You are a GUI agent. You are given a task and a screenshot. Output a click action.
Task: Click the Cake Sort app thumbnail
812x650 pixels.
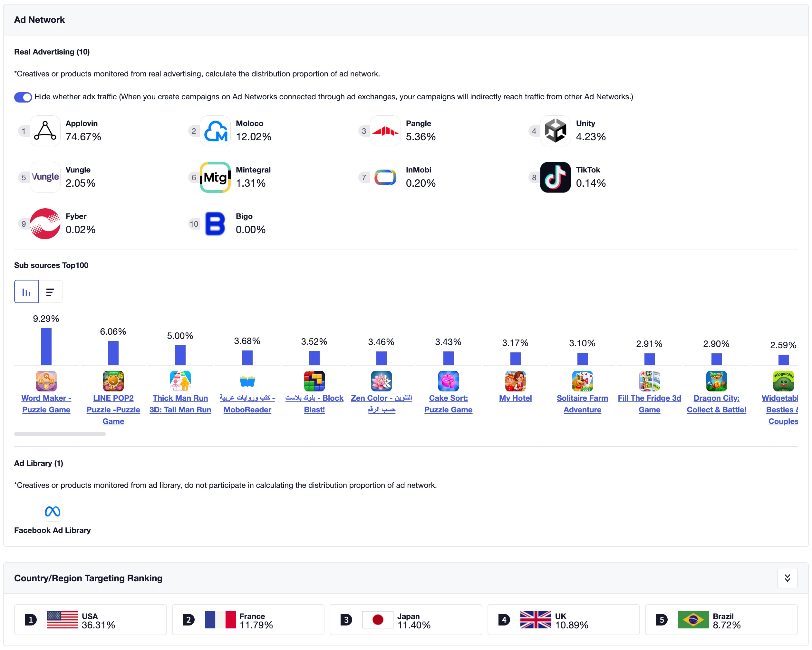[448, 381]
